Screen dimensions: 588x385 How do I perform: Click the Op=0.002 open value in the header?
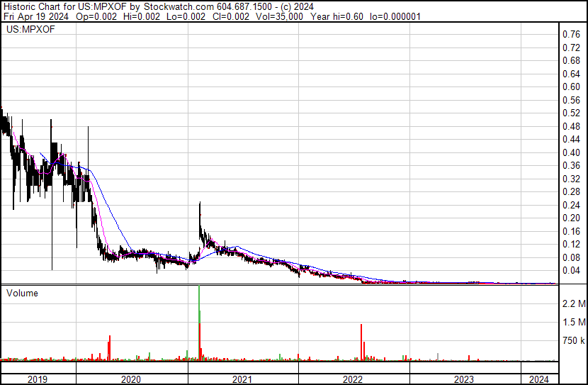(x=96, y=16)
